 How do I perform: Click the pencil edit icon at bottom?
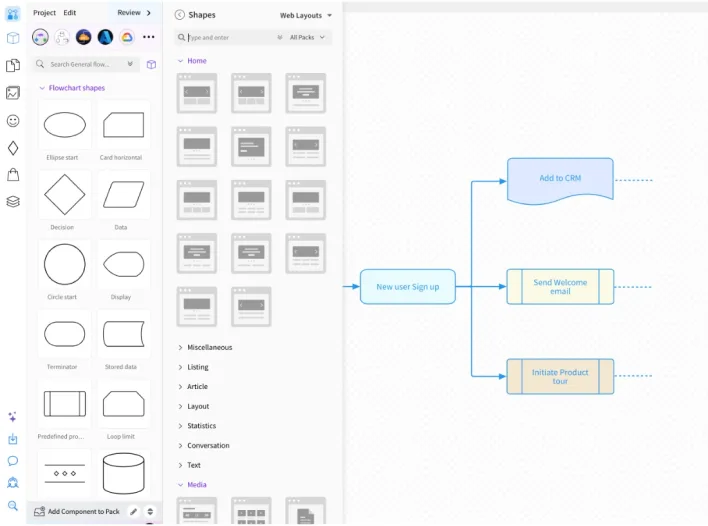pos(133,512)
